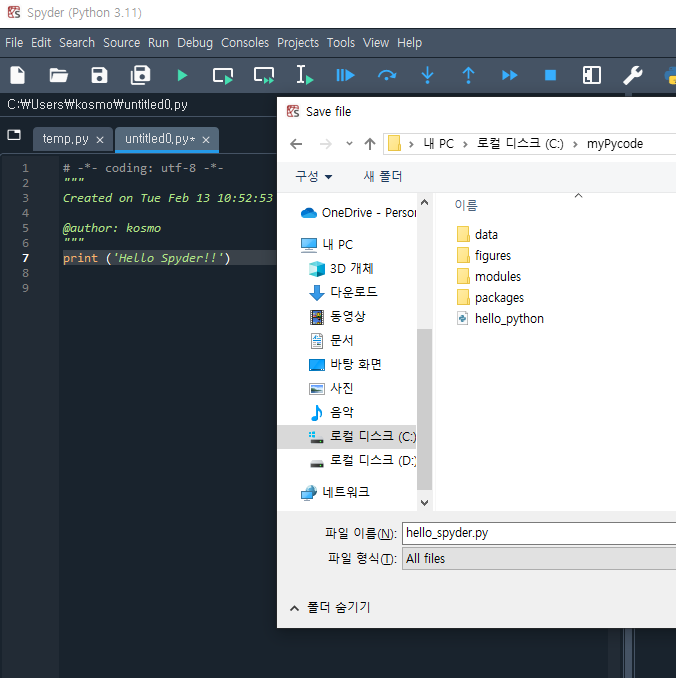Step over the current line in debugger

(387, 76)
